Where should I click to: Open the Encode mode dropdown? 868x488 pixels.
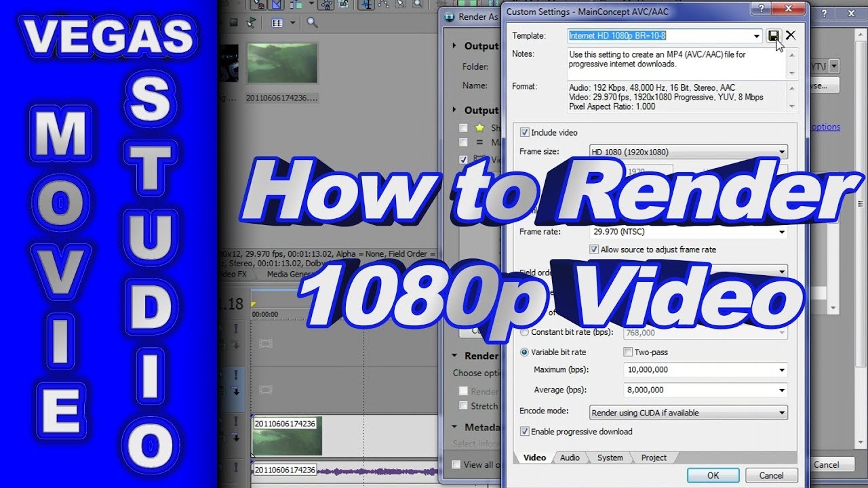click(x=782, y=412)
